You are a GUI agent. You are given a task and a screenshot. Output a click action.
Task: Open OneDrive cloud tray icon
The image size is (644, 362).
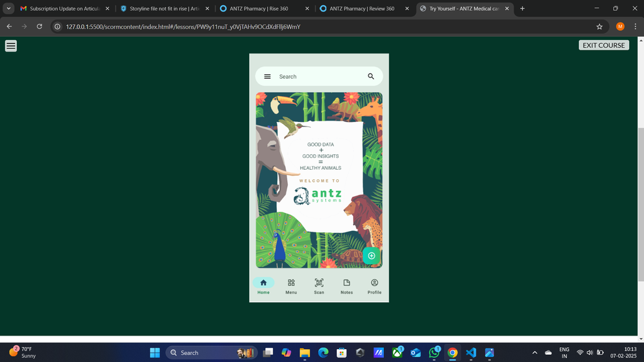[548, 352]
